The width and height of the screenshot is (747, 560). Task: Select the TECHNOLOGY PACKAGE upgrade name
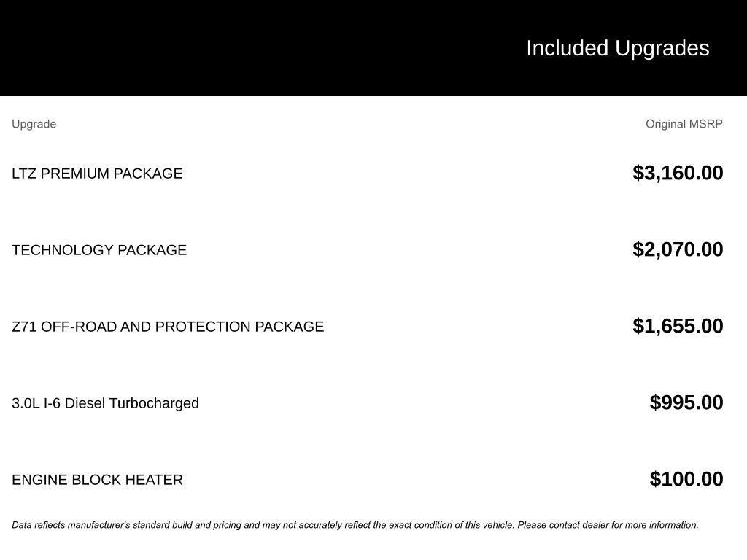coord(99,250)
